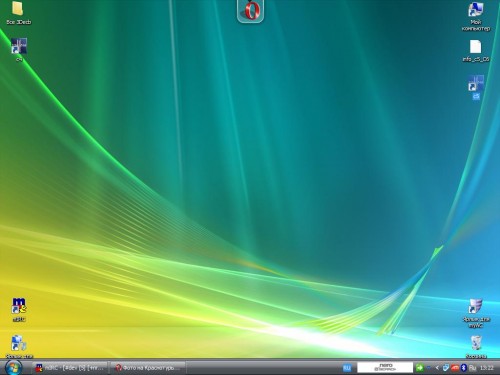Select the yellow folder icon at top left
This screenshot has width=500, height=375.
[18, 9]
